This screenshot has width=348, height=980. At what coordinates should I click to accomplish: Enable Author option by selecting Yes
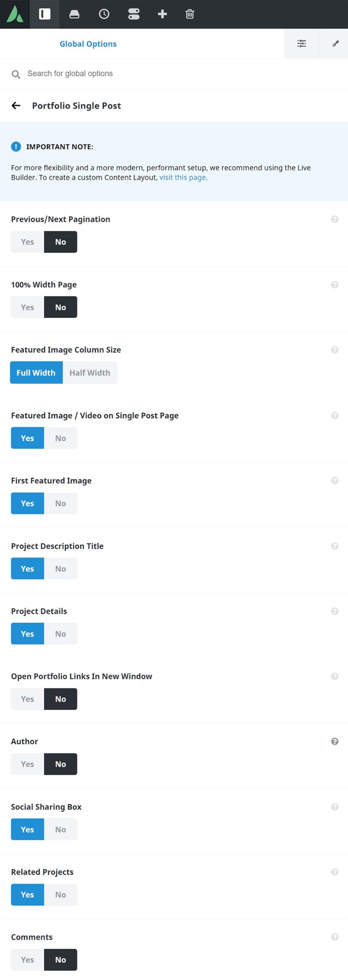tap(28, 764)
